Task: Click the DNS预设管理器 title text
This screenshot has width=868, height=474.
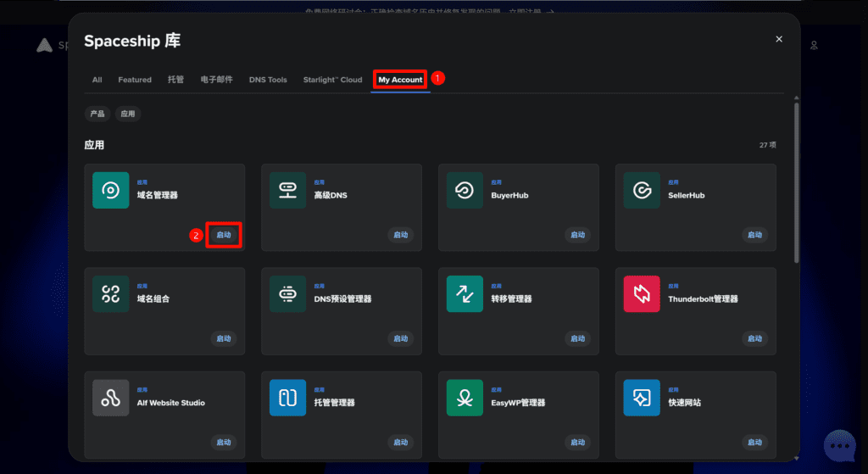Action: (x=342, y=299)
